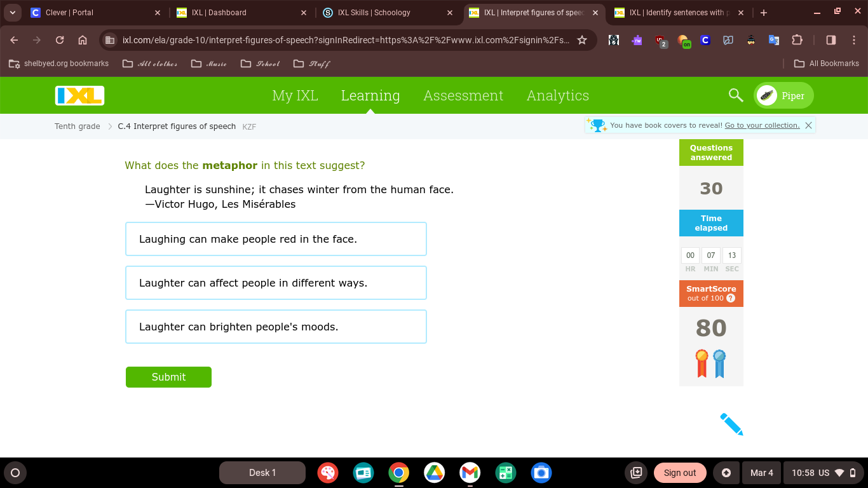Expand the tab search chevron
Screen dimensions: 868x488
coord(12,13)
